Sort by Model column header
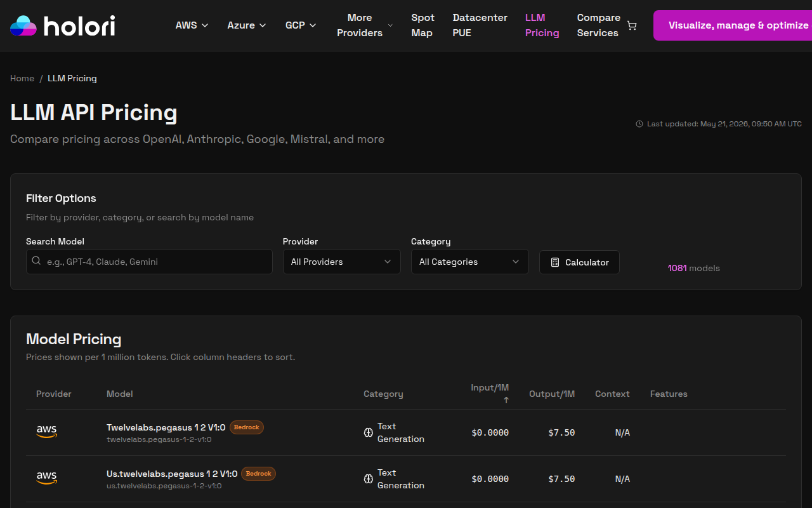This screenshot has height=508, width=812. click(120, 394)
